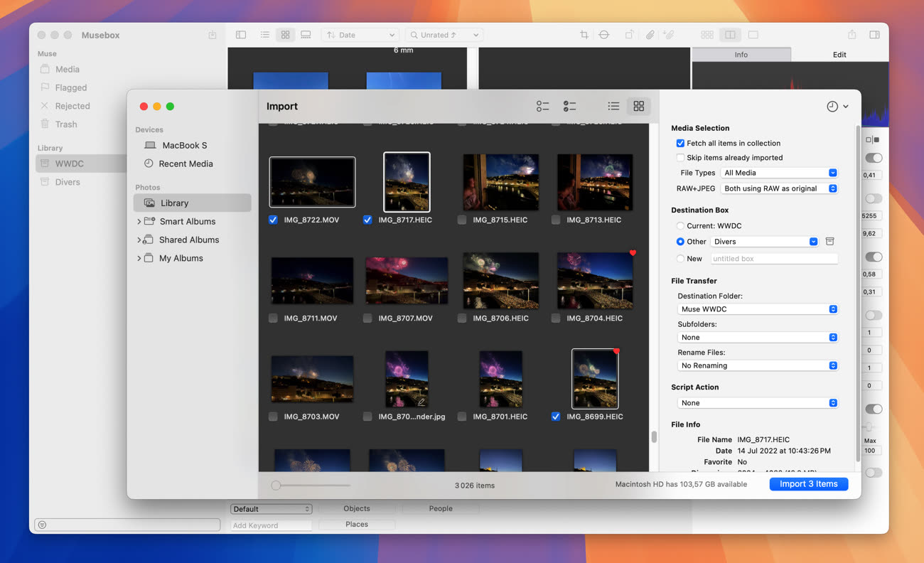The image size is (924, 563).
Task: Click the paperclip icon in Musebox toolbar
Action: (650, 35)
